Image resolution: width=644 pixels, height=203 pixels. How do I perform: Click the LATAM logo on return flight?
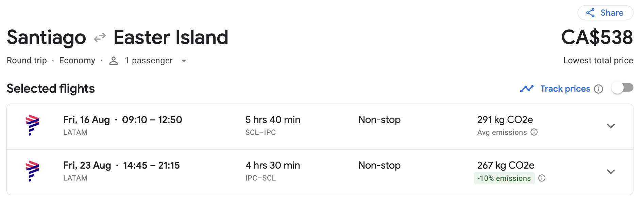tap(32, 171)
